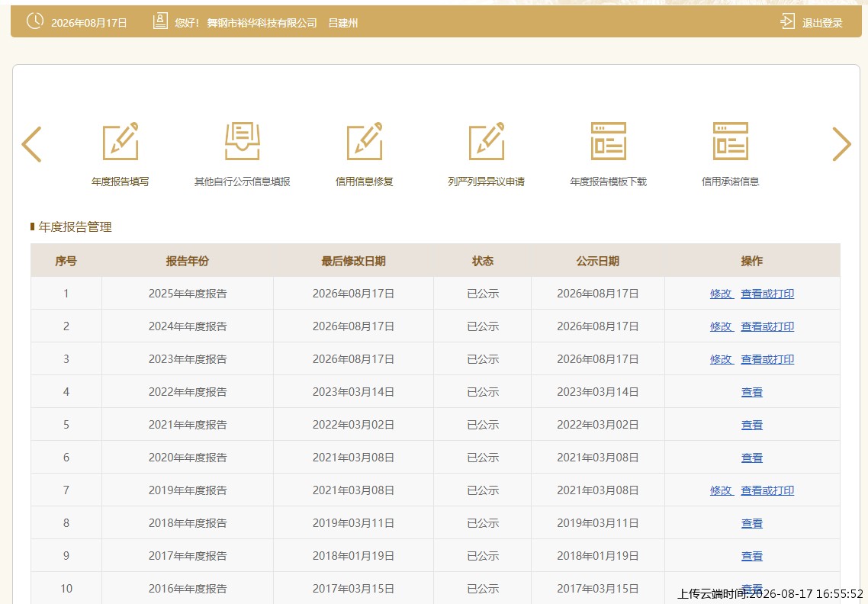Click the 2025年年度报告 cell
This screenshot has width=868, height=604.
tap(188, 294)
